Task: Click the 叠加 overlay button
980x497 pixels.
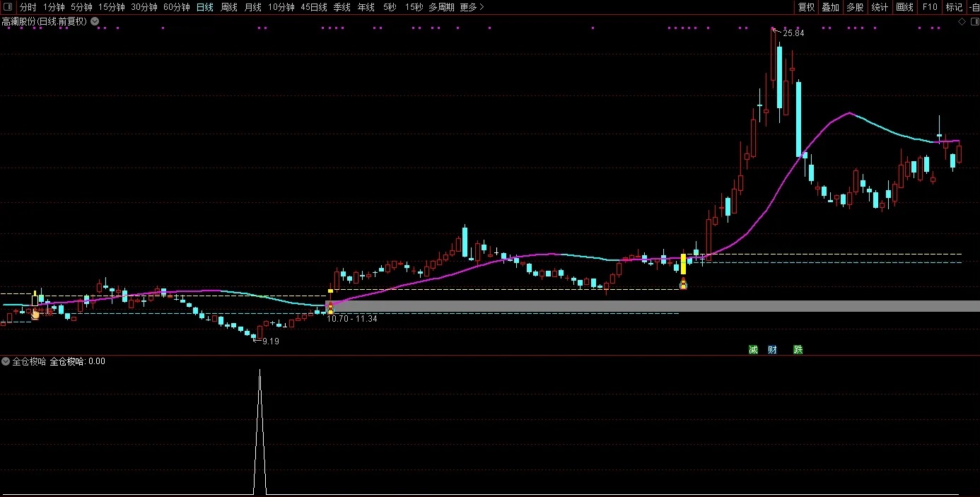Action: (x=830, y=7)
